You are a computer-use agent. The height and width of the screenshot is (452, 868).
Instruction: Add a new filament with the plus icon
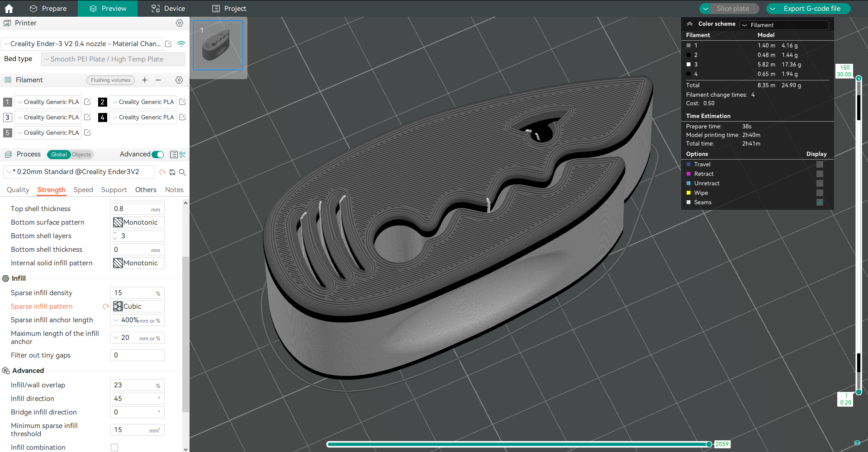coord(145,80)
